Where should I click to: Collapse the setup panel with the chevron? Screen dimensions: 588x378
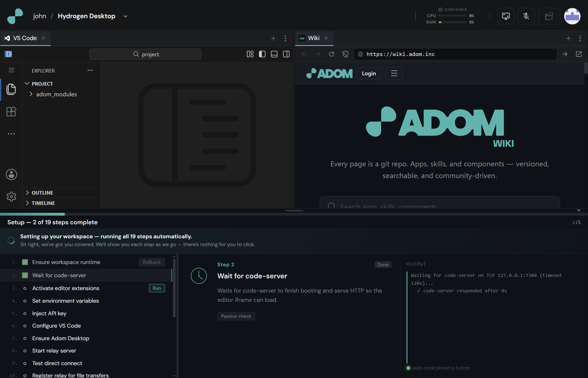point(579,210)
